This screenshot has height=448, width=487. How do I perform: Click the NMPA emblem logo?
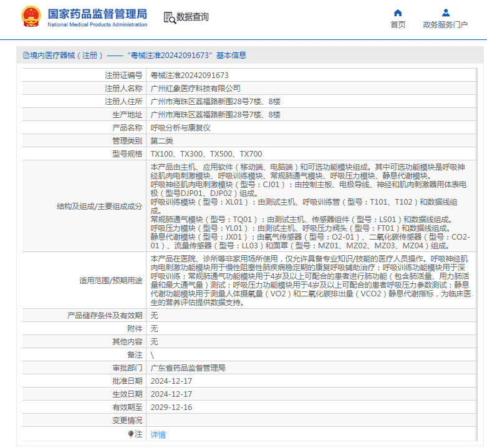pos(31,17)
